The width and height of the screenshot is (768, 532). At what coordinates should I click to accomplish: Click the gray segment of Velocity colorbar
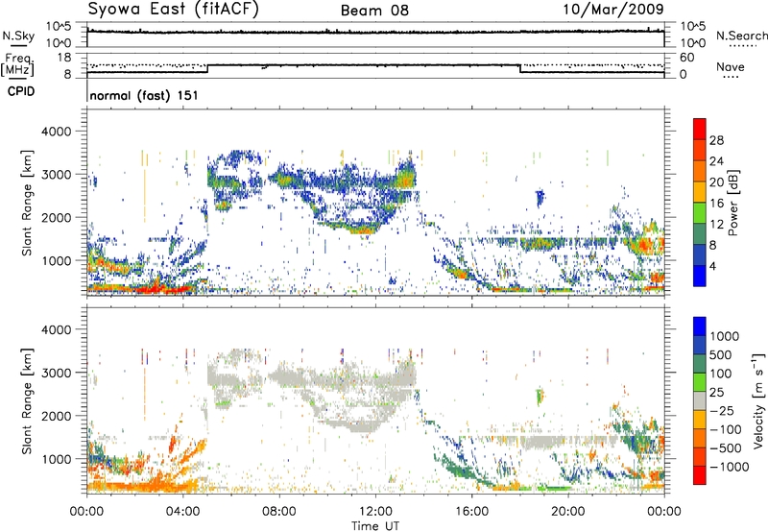[x=700, y=400]
